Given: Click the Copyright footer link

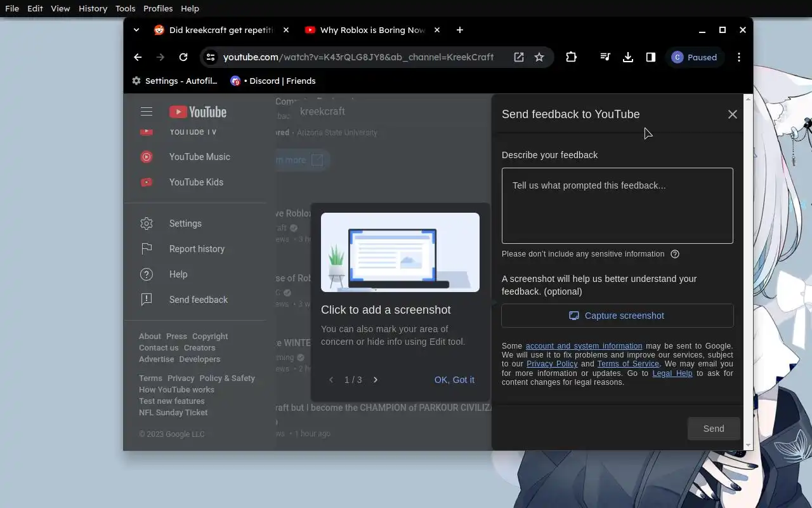Looking at the screenshot, I should [210, 337].
